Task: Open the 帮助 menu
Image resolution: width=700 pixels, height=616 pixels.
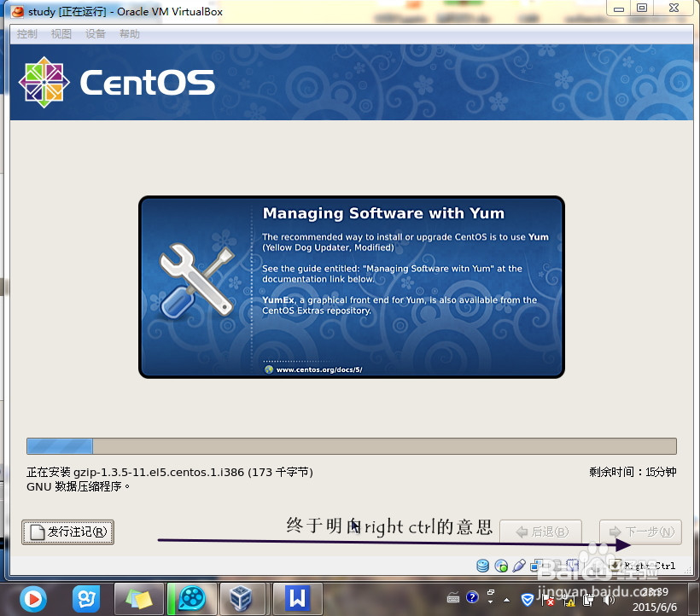Action: pyautogui.click(x=130, y=34)
